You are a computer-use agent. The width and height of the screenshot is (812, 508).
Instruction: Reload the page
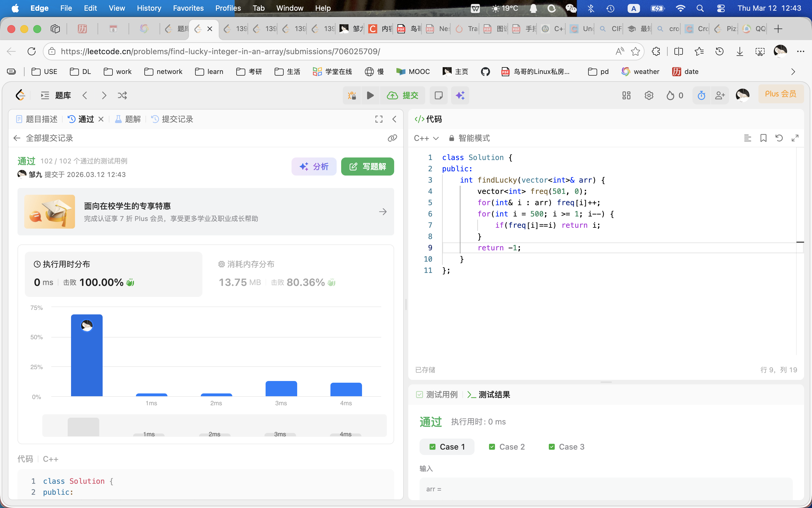[32, 51]
